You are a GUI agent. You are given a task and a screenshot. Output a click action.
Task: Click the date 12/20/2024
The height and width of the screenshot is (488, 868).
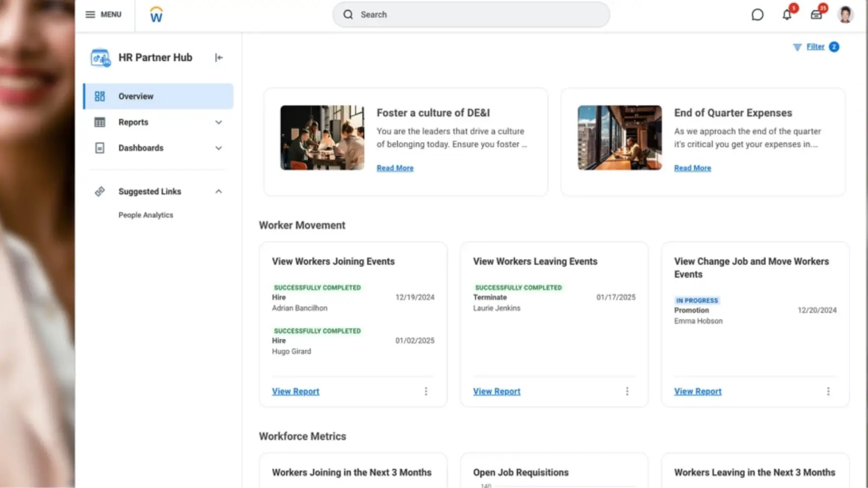click(x=817, y=311)
